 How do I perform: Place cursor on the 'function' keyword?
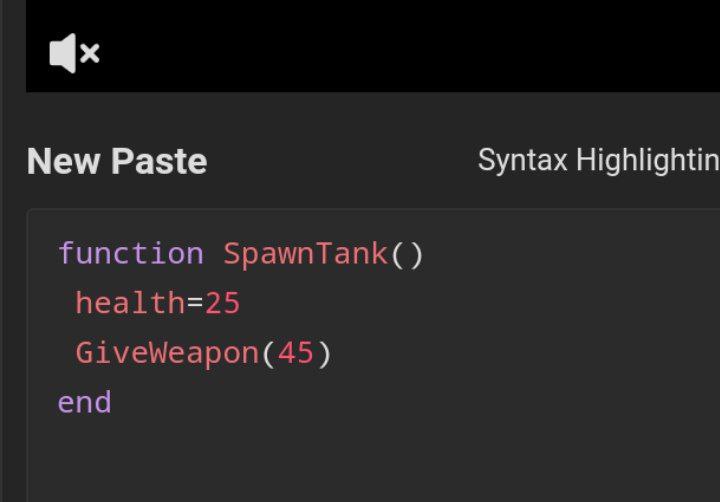point(131,254)
